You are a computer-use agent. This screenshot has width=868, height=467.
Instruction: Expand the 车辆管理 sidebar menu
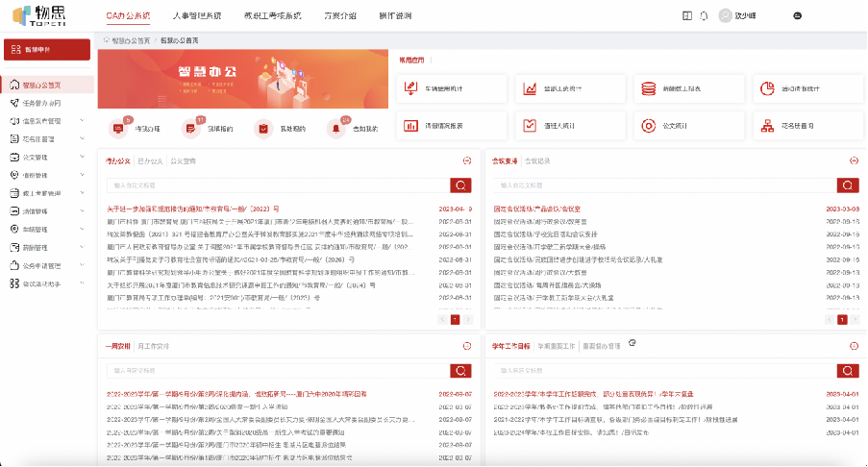pos(81,229)
